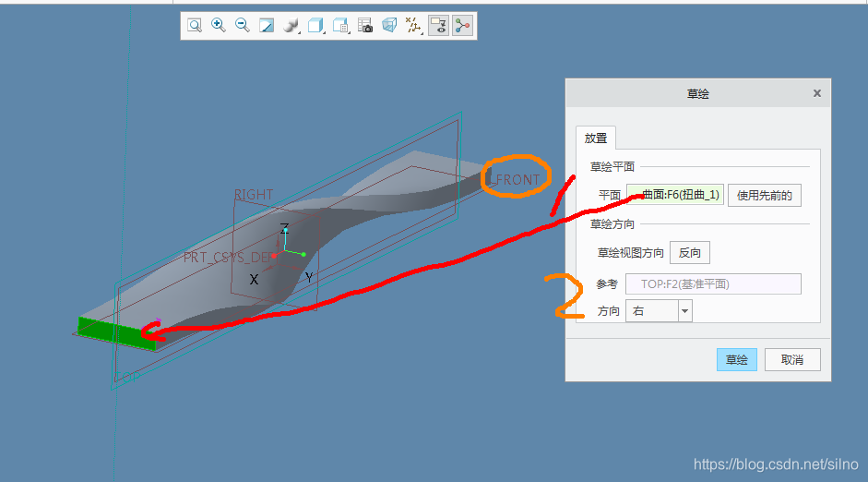Click the Perspective View box icon
The image size is (868, 482).
pos(389,26)
